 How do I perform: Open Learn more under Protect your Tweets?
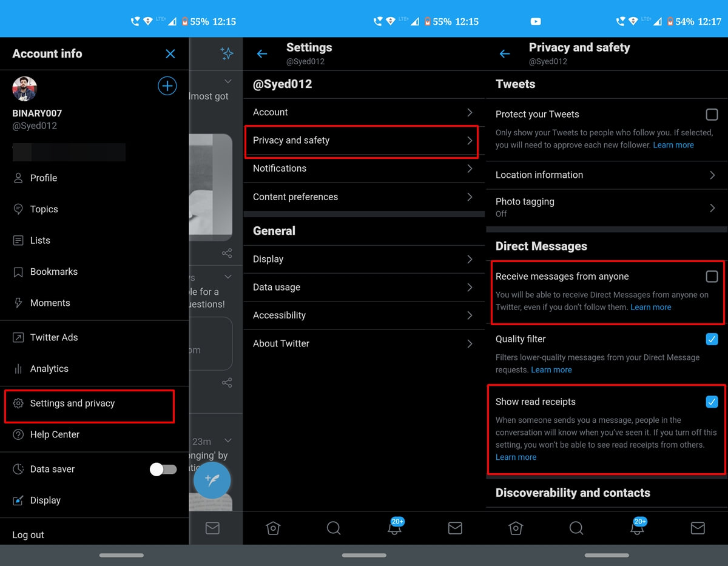tap(673, 146)
